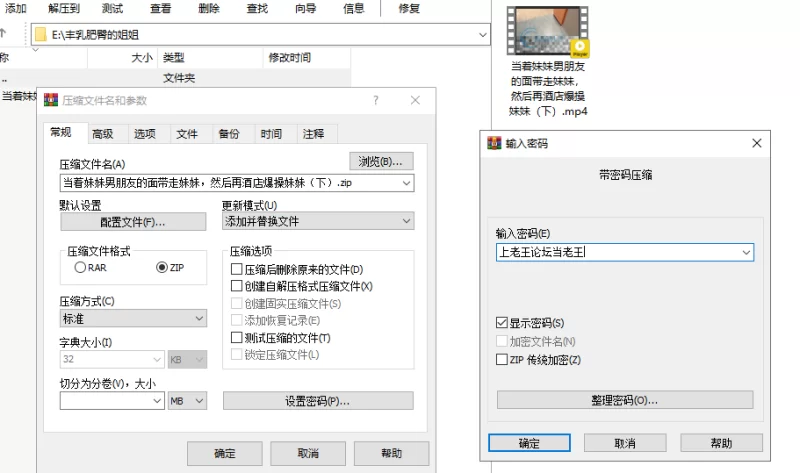Enable 压缩后删除原来的文件 checkbox
The image size is (800, 473).
236,269
